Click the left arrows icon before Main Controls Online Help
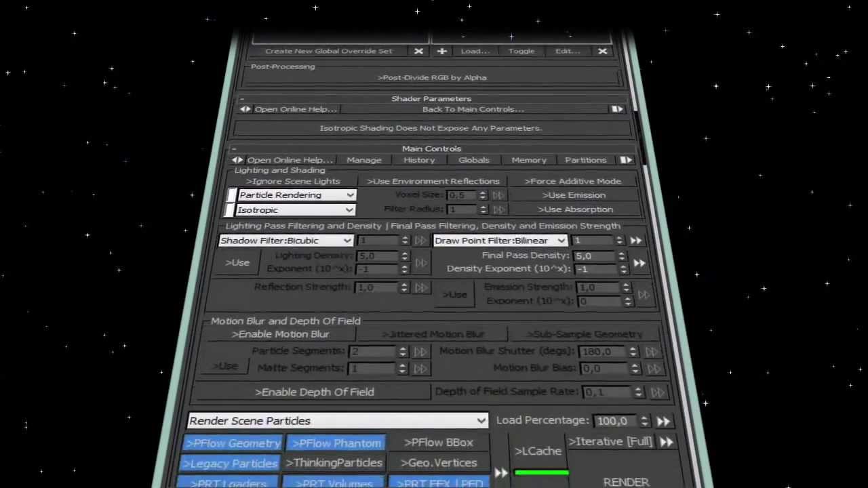The height and width of the screenshot is (488, 868). click(237, 160)
